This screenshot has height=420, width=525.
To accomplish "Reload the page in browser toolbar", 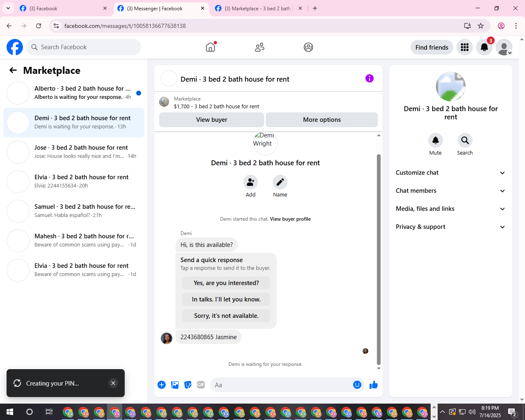I will click(39, 26).
